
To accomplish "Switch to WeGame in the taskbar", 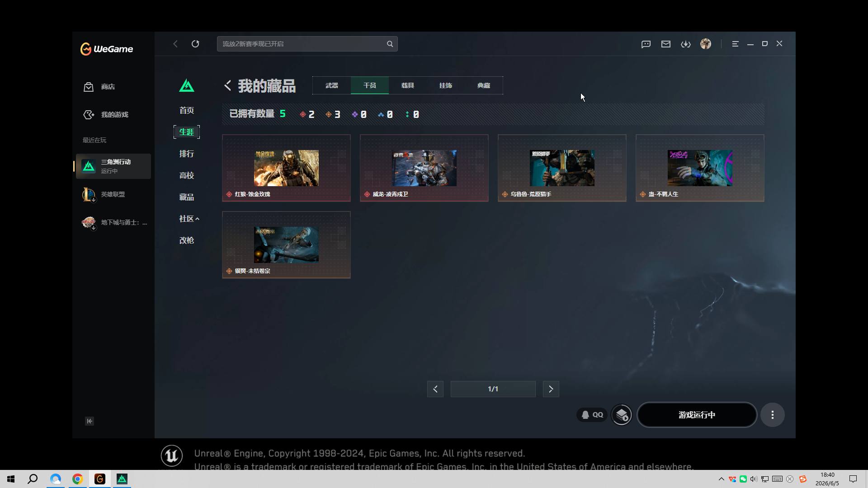I will click(x=100, y=479).
